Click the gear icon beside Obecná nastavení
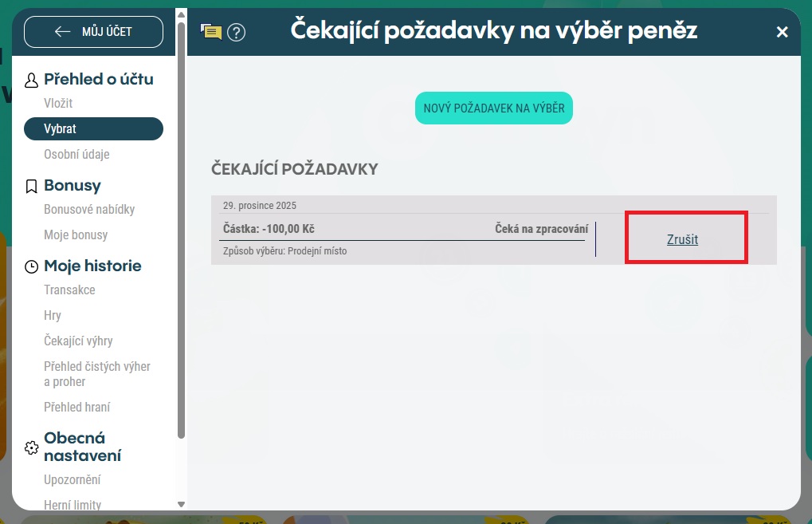This screenshot has height=524, width=812. [x=32, y=447]
